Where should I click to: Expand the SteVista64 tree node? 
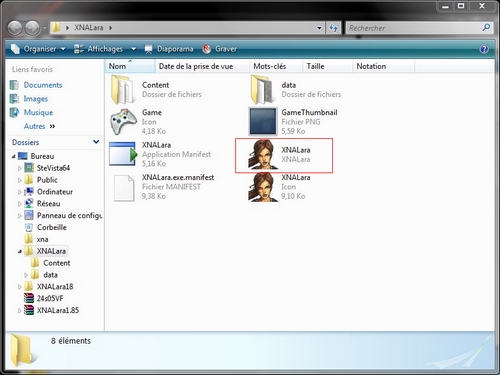click(x=20, y=168)
